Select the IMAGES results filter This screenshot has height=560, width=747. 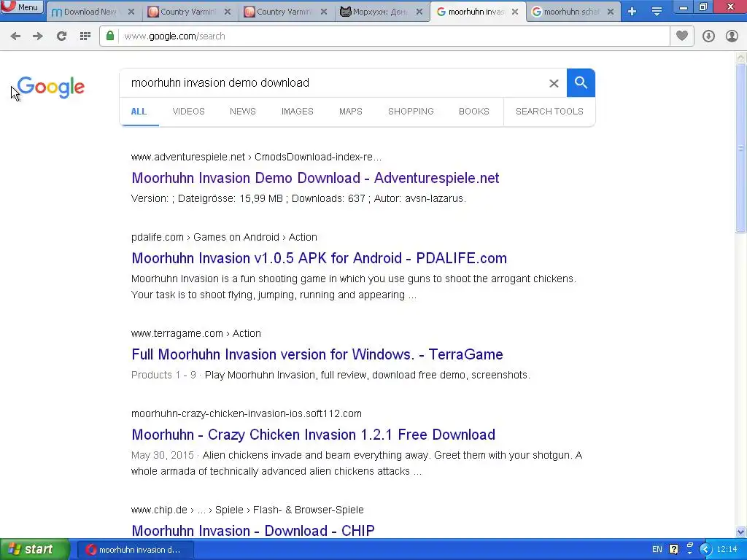pos(298,112)
